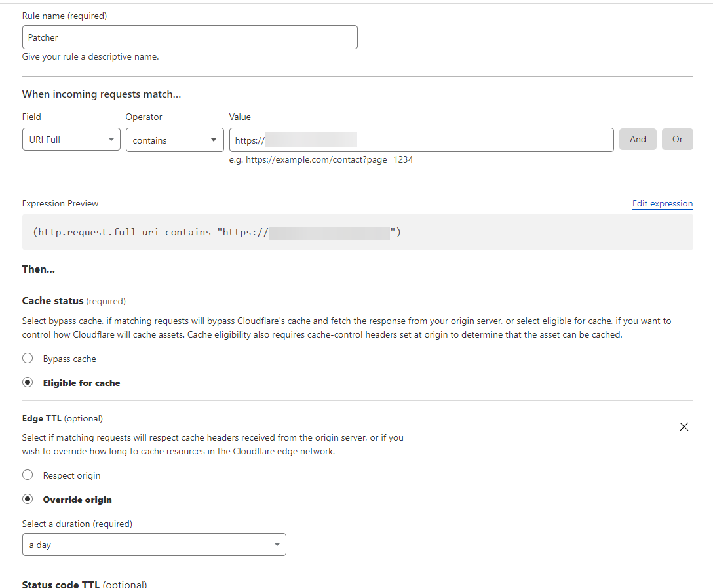Remove the Edge TTL section with X icon
This screenshot has height=588, width=713.
pyautogui.click(x=684, y=427)
